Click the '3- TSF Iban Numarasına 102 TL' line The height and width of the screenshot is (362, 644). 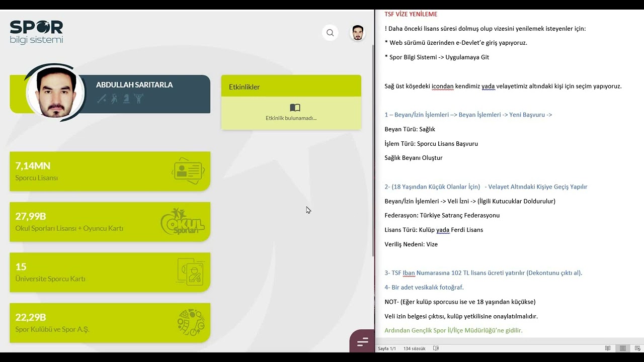[483, 273]
